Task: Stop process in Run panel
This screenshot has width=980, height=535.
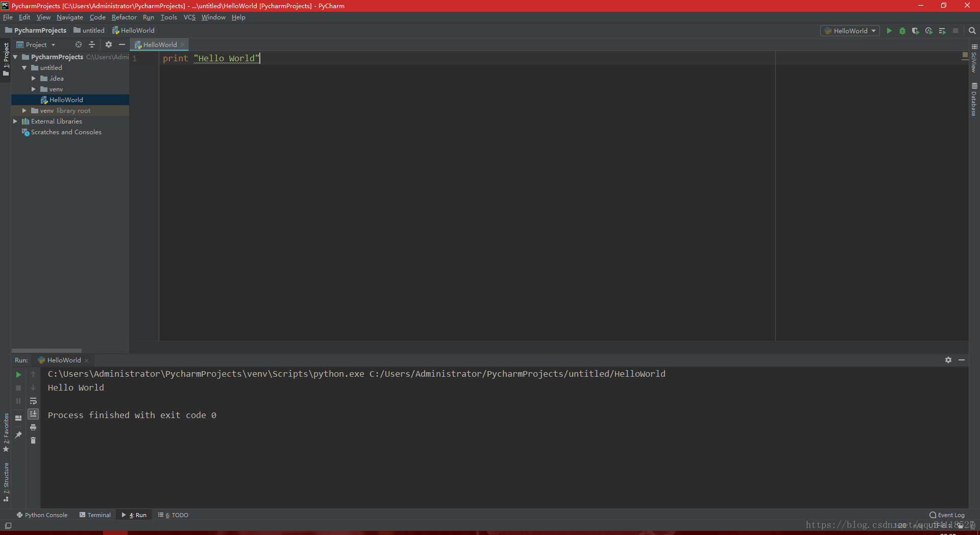Action: click(x=18, y=387)
